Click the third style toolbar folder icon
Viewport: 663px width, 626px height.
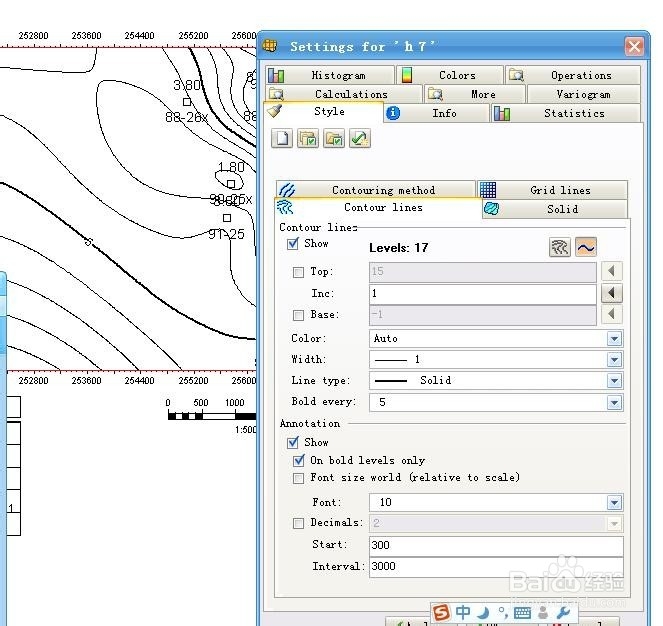coord(334,138)
